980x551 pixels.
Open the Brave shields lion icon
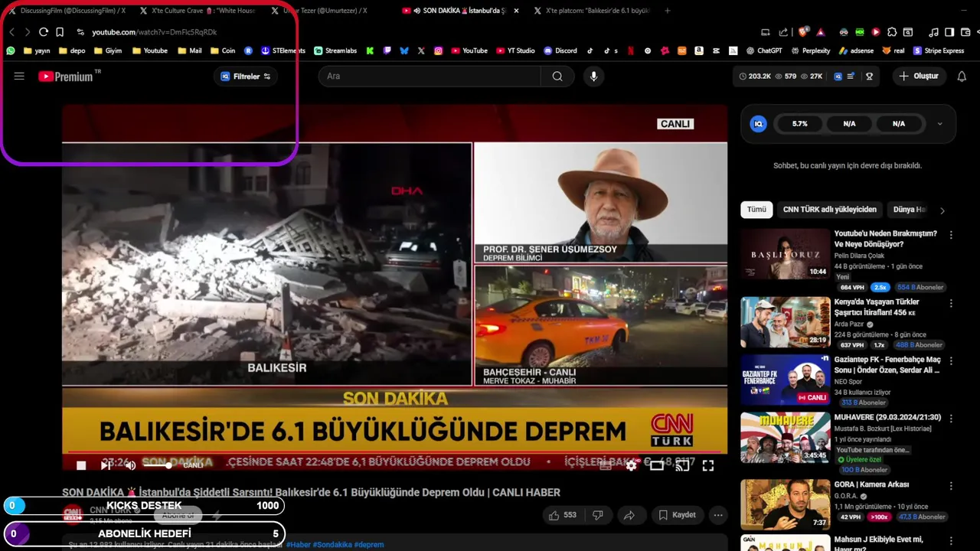(x=802, y=32)
